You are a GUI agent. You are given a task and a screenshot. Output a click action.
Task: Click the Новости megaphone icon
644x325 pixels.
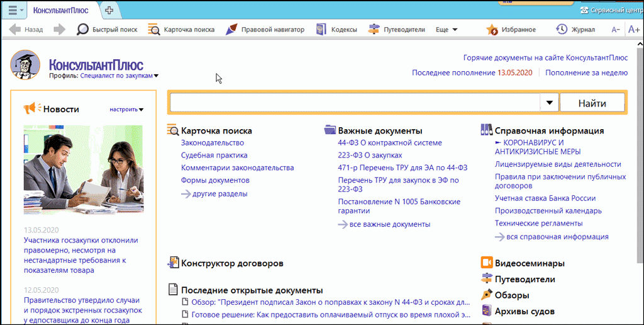point(33,108)
